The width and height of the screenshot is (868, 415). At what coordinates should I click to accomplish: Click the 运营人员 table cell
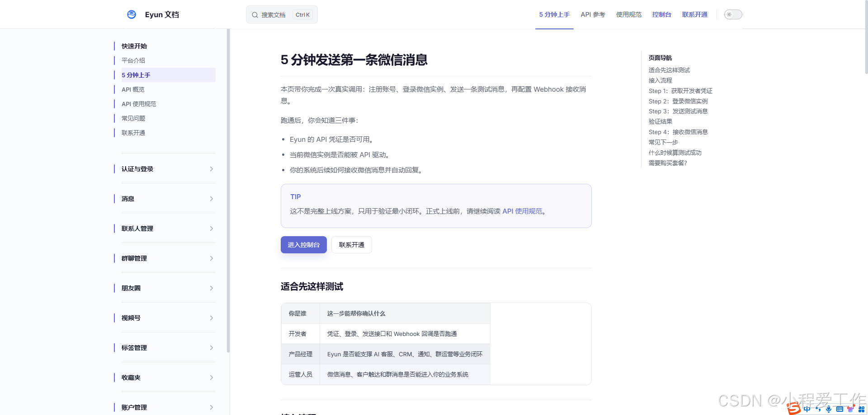pos(300,374)
